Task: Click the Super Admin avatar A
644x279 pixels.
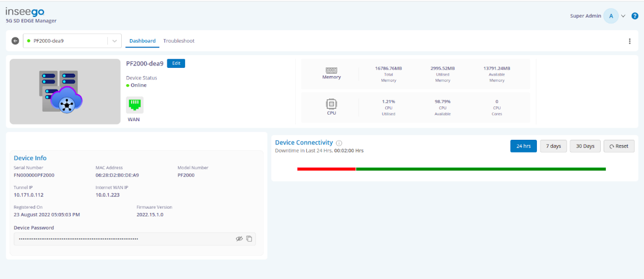Action: (x=611, y=16)
